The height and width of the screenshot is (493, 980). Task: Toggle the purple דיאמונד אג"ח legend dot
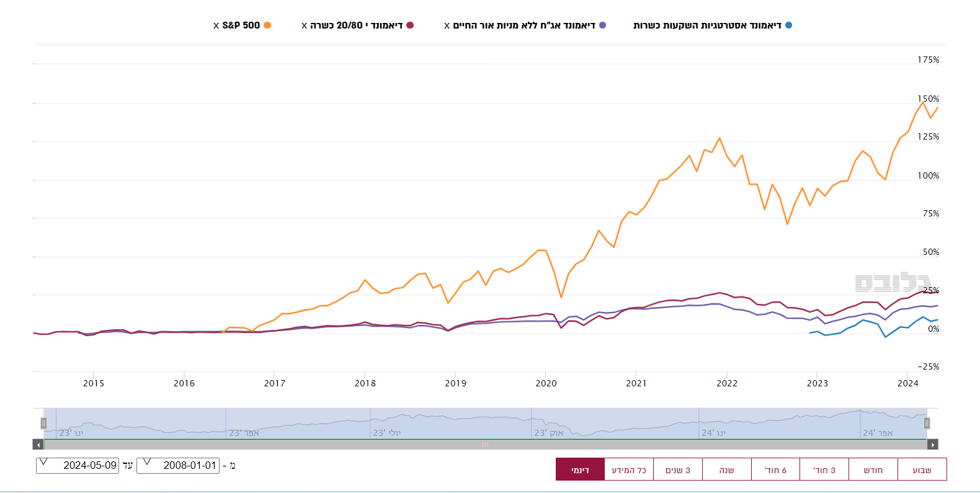pyautogui.click(x=602, y=25)
